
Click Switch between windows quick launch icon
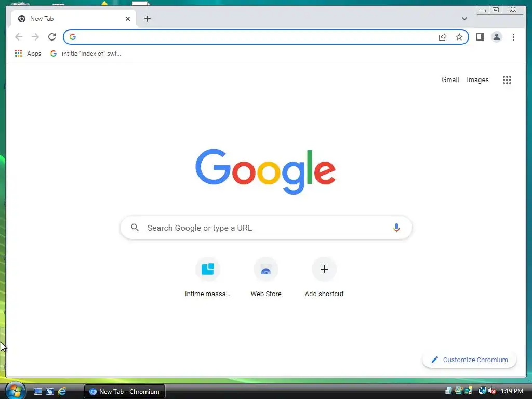tap(49, 392)
